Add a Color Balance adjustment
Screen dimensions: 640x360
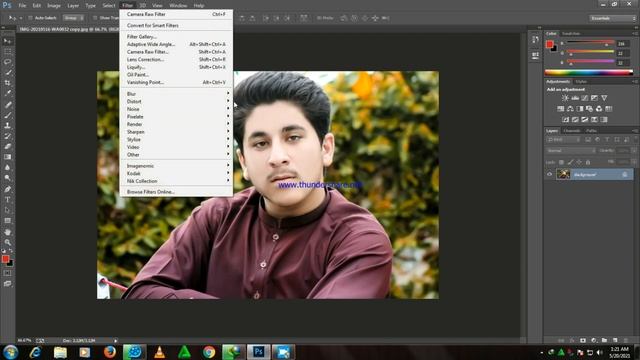pyautogui.click(x=570, y=109)
